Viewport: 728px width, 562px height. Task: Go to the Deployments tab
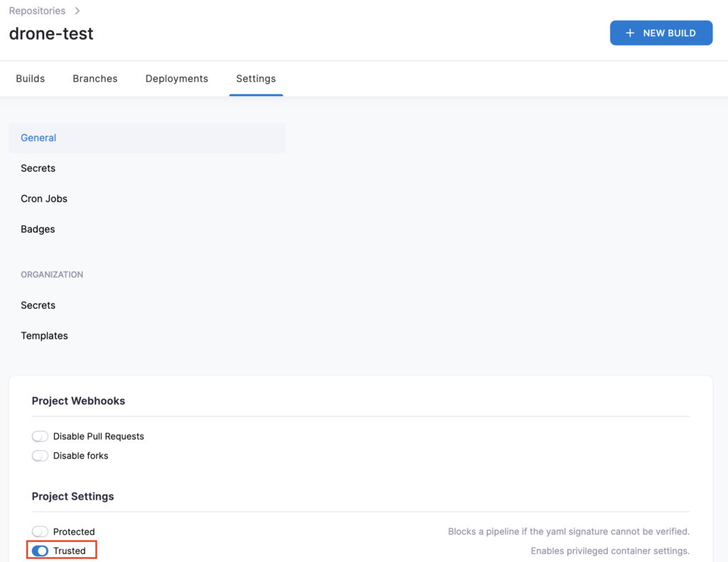[176, 78]
